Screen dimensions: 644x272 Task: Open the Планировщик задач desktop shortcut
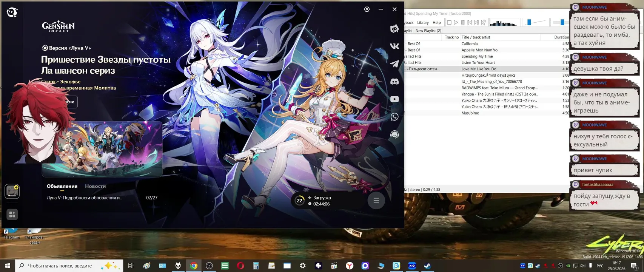tap(34, 236)
